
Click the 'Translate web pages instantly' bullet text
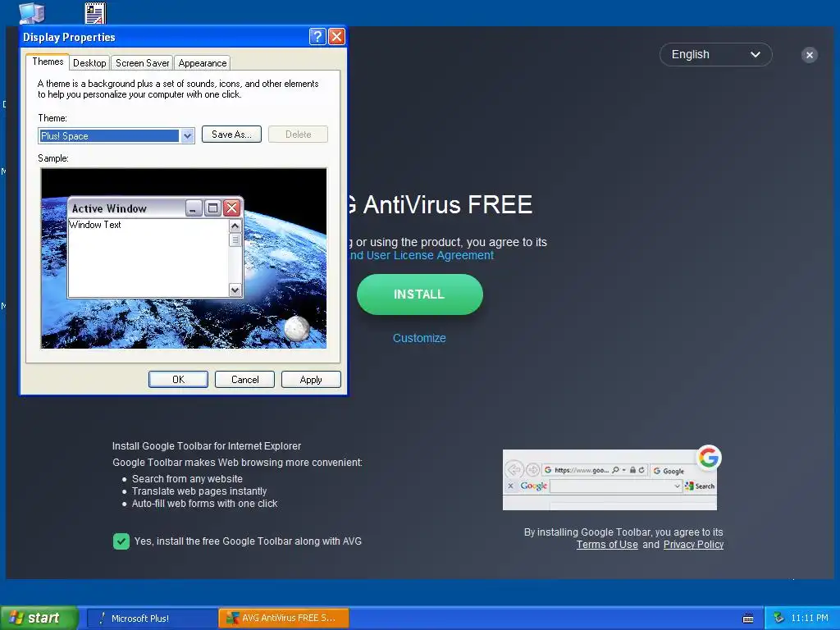(199, 491)
